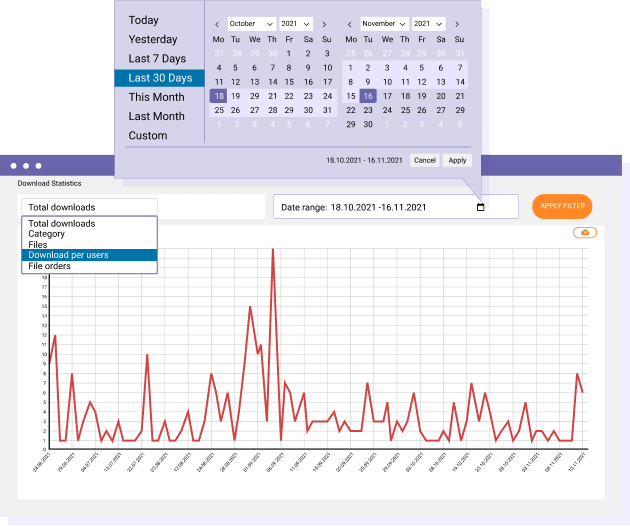Go to previous month on October calendar
Image resolution: width=630 pixels, height=526 pixels.
(217, 24)
